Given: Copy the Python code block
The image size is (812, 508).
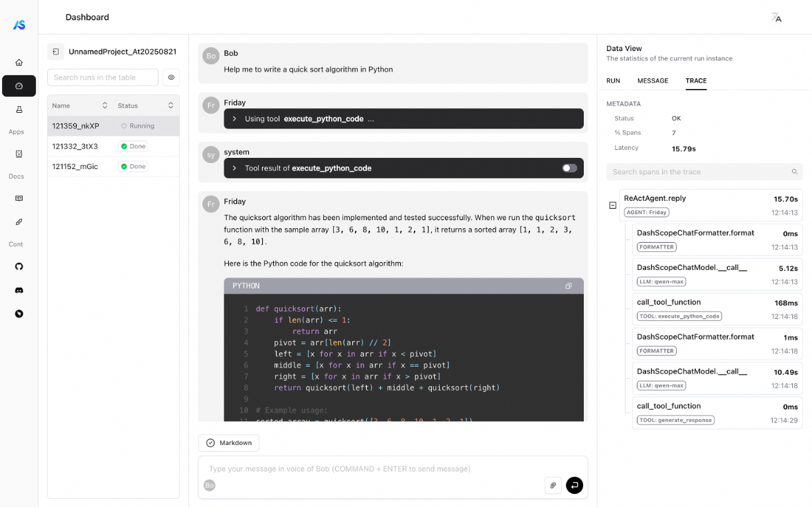Looking at the screenshot, I should point(569,286).
